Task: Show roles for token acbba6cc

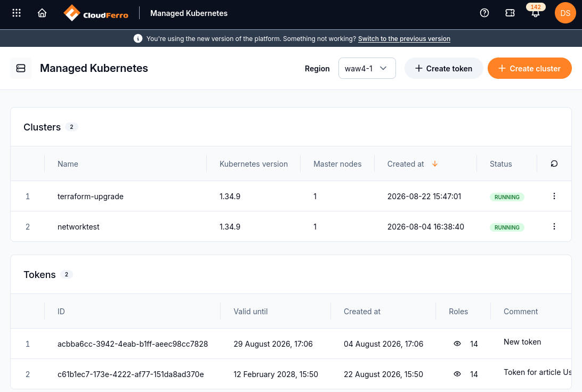Action: coord(457,344)
